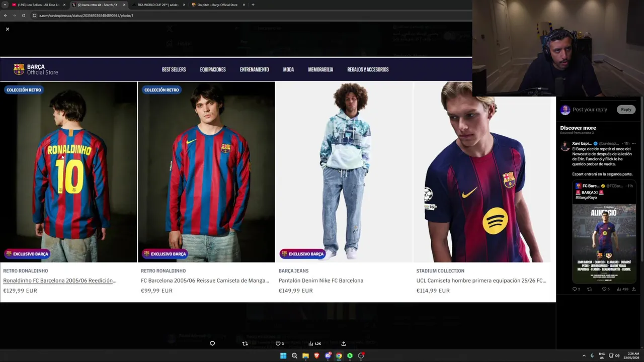Reload the page with the refresh icon
This screenshot has width=644, height=362.
click(23, 16)
